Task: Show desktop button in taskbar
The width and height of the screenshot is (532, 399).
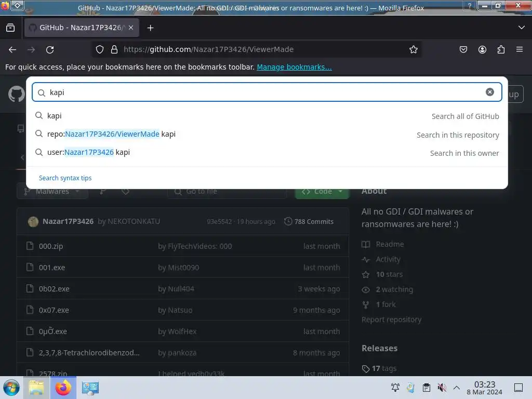Action: pyautogui.click(x=518, y=388)
